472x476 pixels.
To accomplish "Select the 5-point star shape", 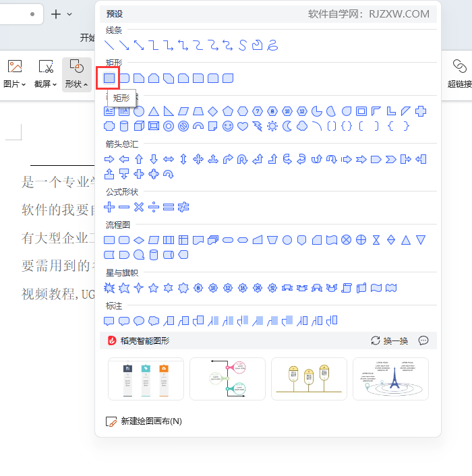I will pyautogui.click(x=154, y=288).
